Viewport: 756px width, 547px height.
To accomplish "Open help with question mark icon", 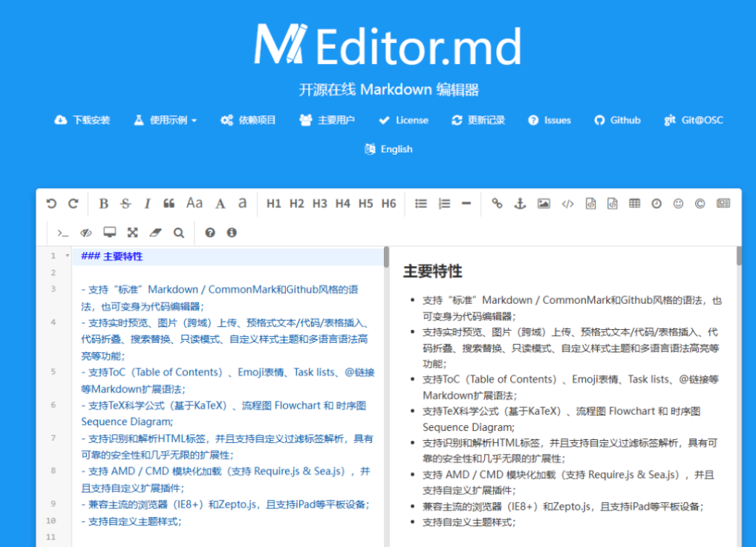I will click(209, 233).
